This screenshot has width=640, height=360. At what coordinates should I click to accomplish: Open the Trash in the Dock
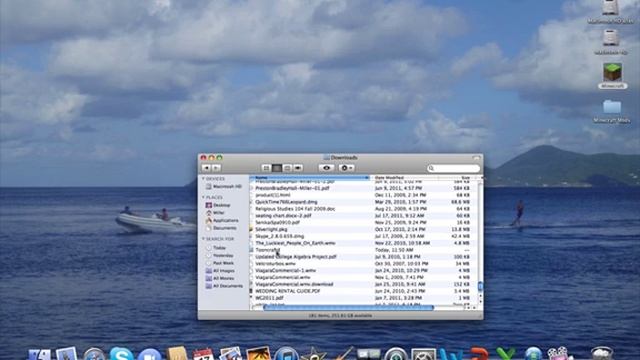click(602, 353)
